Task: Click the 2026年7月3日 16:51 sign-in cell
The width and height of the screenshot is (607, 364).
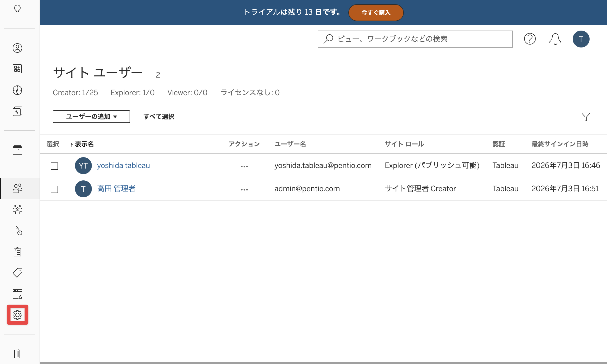Action: pos(565,189)
